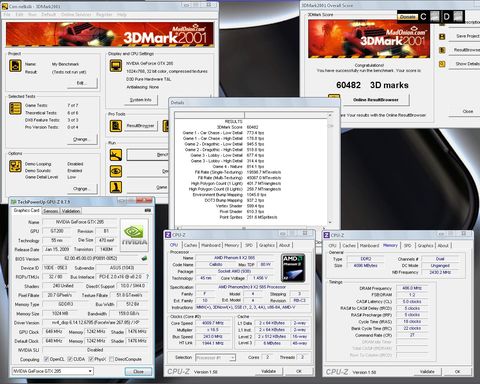
Task: Open SPD tab in the CPU-Z memory Timings window
Action: point(407,245)
